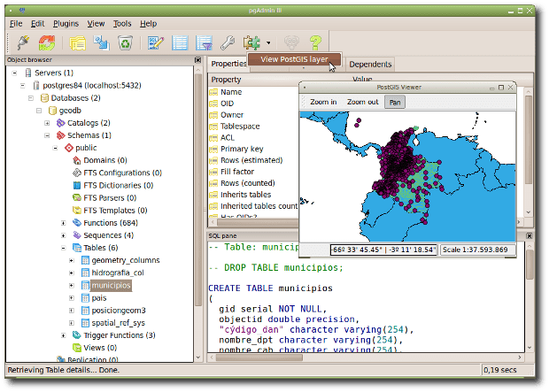Click the Fill factor property row
The image size is (549, 392).
pos(237,172)
